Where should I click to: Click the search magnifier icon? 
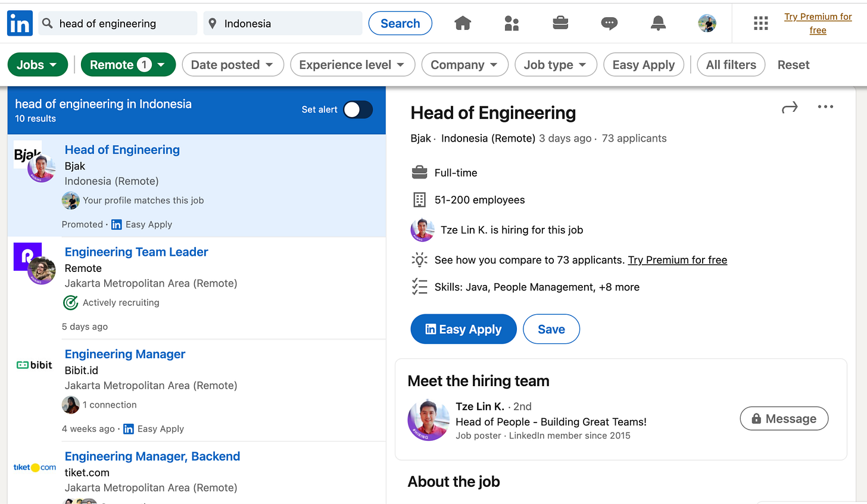click(x=48, y=23)
